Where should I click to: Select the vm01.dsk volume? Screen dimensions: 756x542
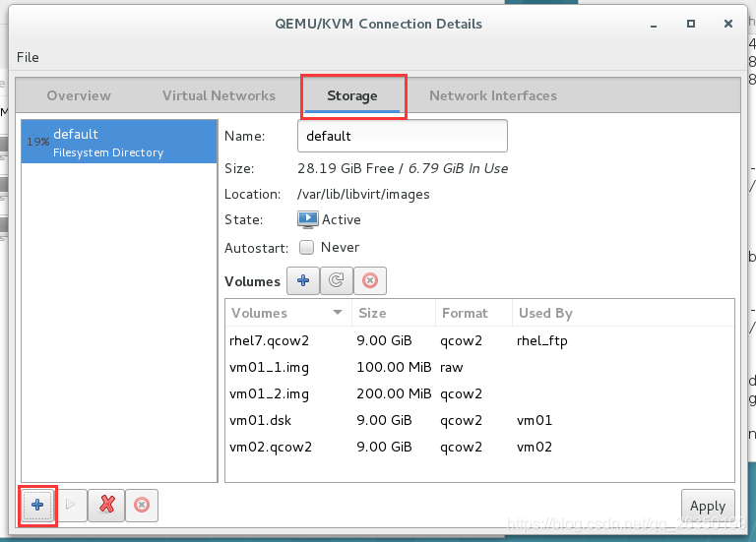click(x=479, y=420)
